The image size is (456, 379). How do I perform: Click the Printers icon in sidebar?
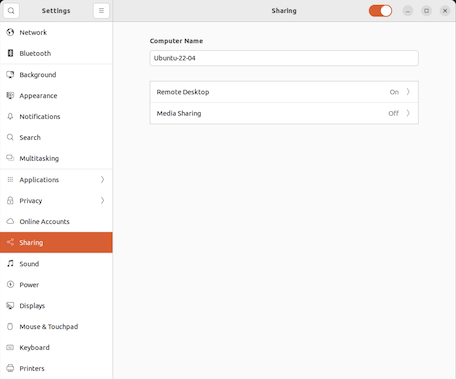[10, 368]
